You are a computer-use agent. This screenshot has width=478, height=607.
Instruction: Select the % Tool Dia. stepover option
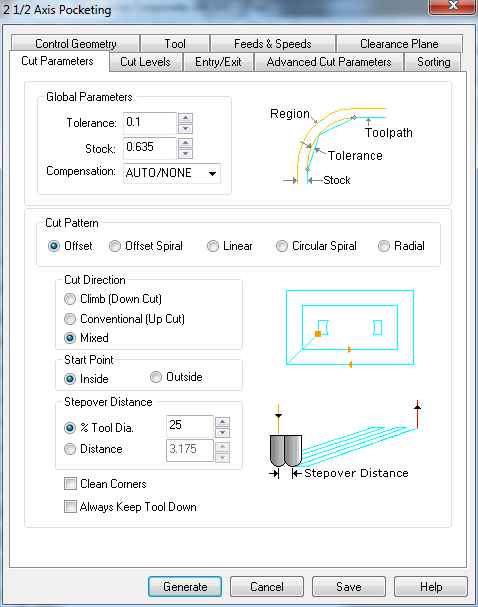(x=99, y=428)
